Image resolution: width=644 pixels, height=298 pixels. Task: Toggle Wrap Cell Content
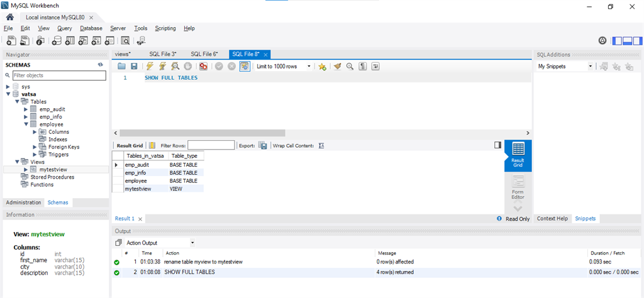pyautogui.click(x=321, y=146)
